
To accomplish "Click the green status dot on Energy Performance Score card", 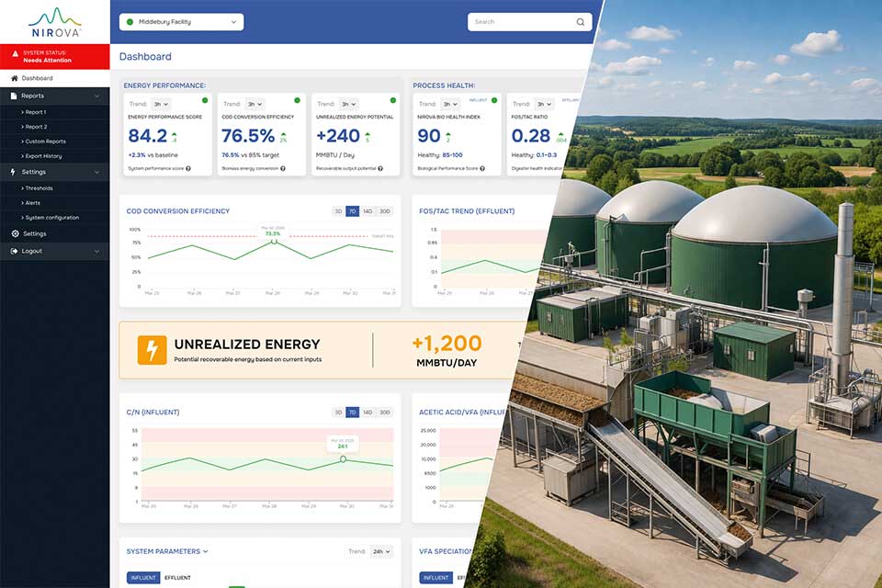I will pos(205,100).
